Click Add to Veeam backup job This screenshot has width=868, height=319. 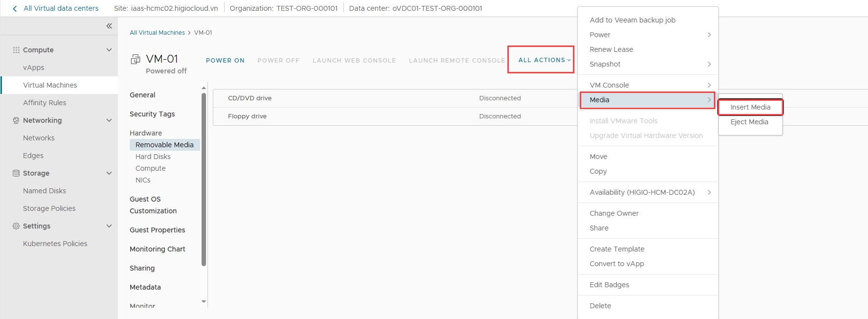[x=632, y=20]
